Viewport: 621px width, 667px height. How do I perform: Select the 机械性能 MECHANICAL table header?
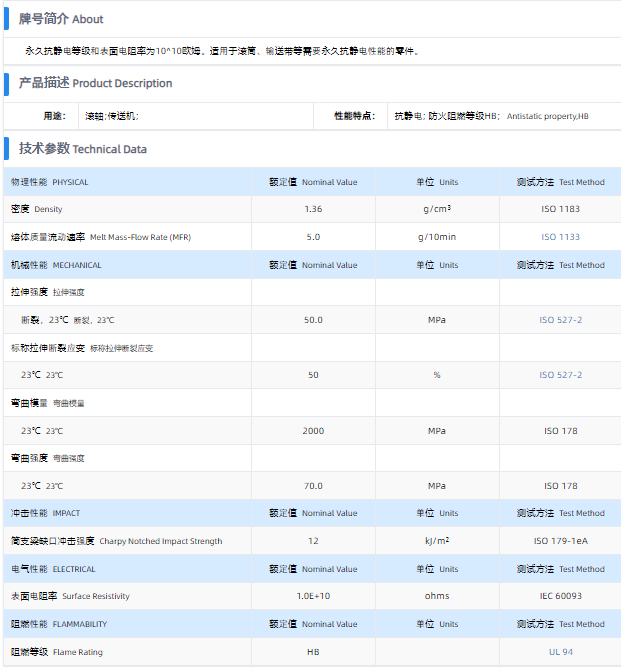[x=56, y=265]
